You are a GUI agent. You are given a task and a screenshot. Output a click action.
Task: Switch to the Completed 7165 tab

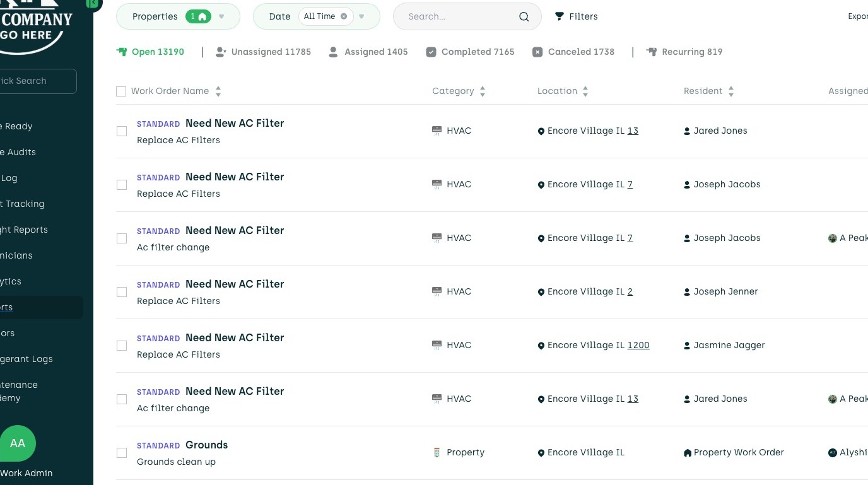point(470,52)
